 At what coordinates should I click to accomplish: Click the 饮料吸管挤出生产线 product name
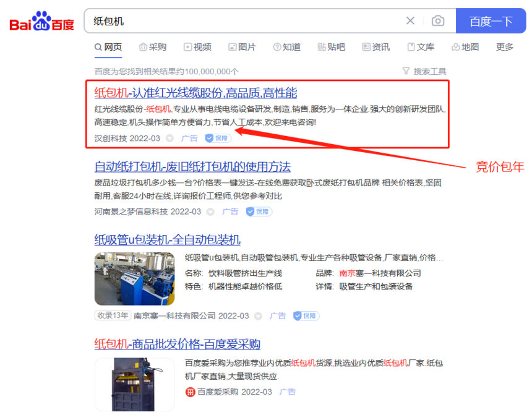246,273
